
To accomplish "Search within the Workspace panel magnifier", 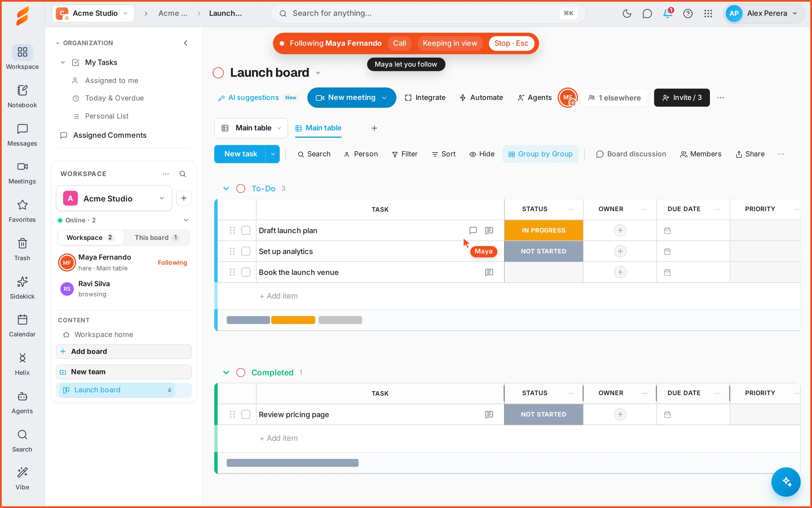I will point(183,174).
